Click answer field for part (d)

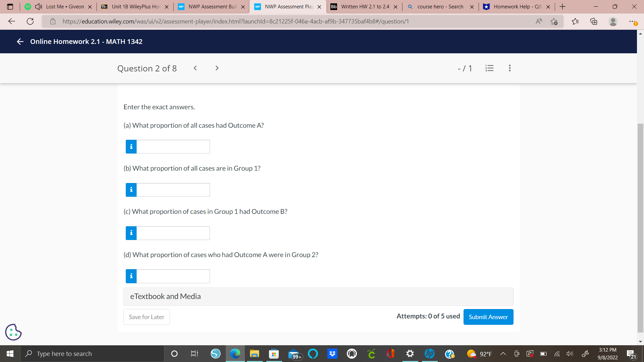coord(173,276)
